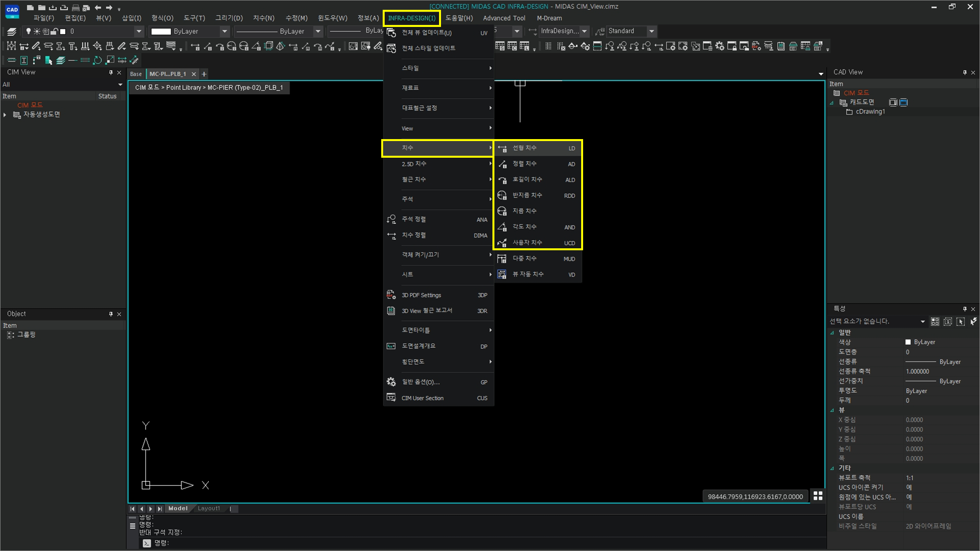The width and height of the screenshot is (980, 551).
Task: Click the panel view icon beside 캐드도면
Action: pyautogui.click(x=893, y=102)
